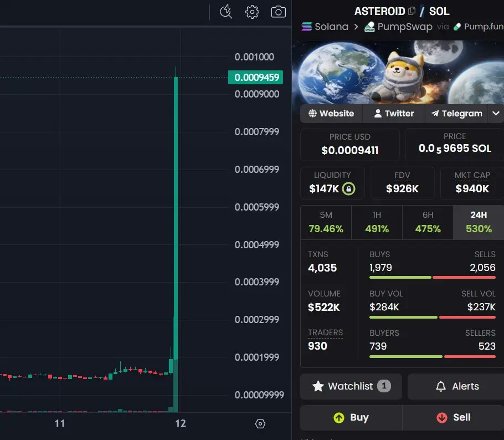
Task: Click the Pump.fun pill icon
Action: pos(457,27)
